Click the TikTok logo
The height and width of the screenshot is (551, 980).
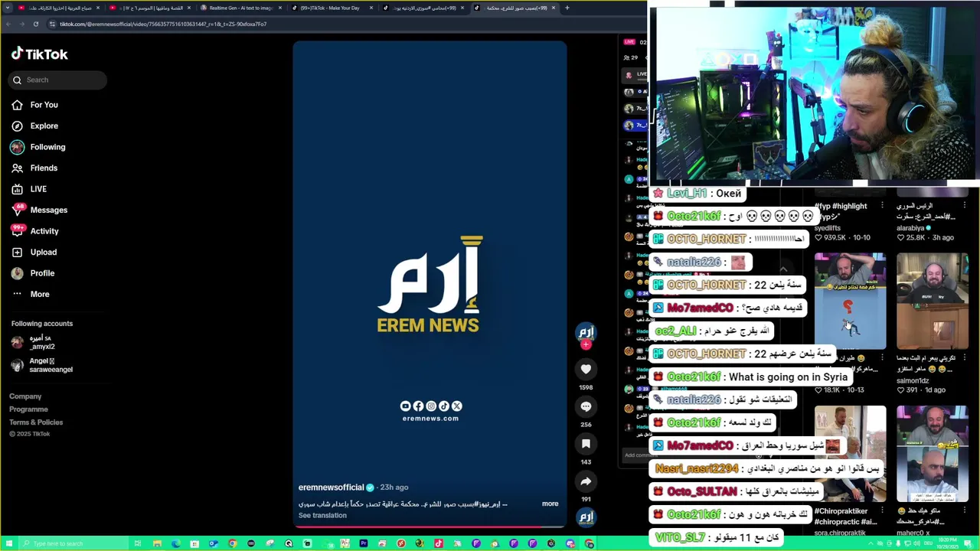[x=39, y=54]
